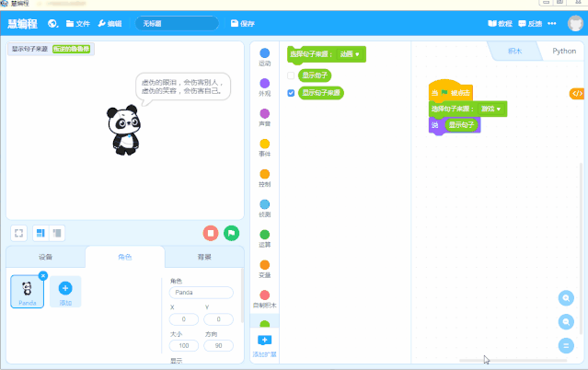Click the Y position field

click(x=218, y=319)
